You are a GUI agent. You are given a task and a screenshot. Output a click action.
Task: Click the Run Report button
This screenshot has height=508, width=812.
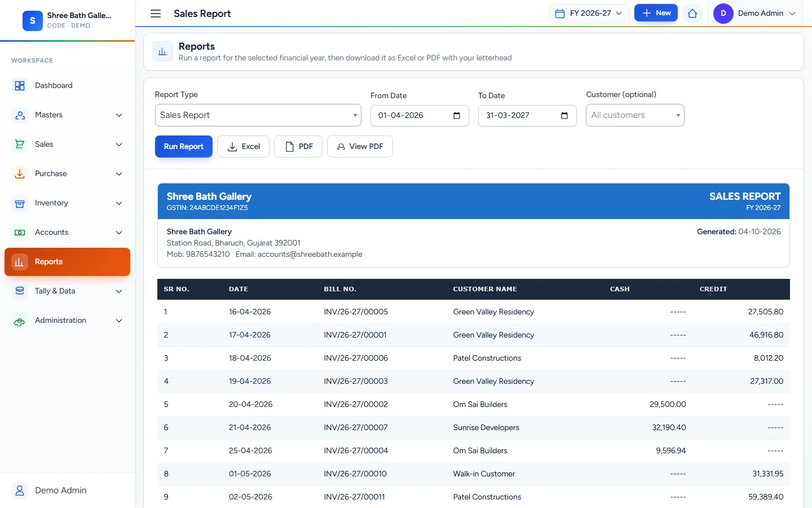pyautogui.click(x=184, y=147)
